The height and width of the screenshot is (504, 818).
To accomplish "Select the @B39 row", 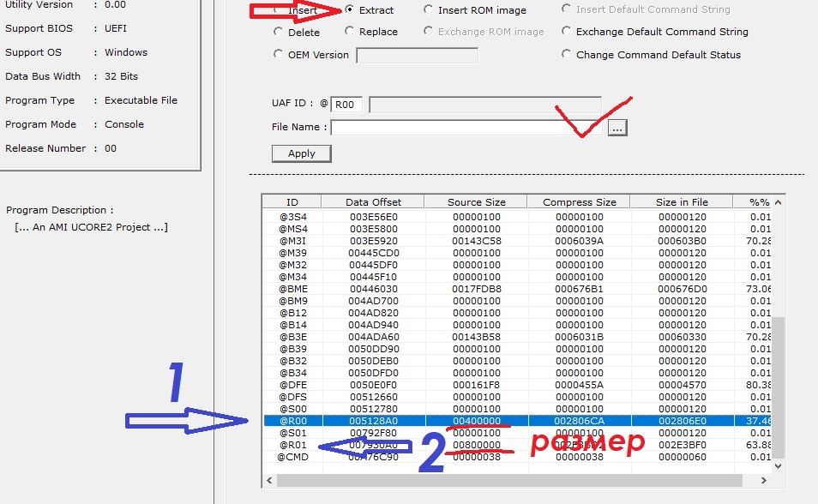I will [518, 349].
